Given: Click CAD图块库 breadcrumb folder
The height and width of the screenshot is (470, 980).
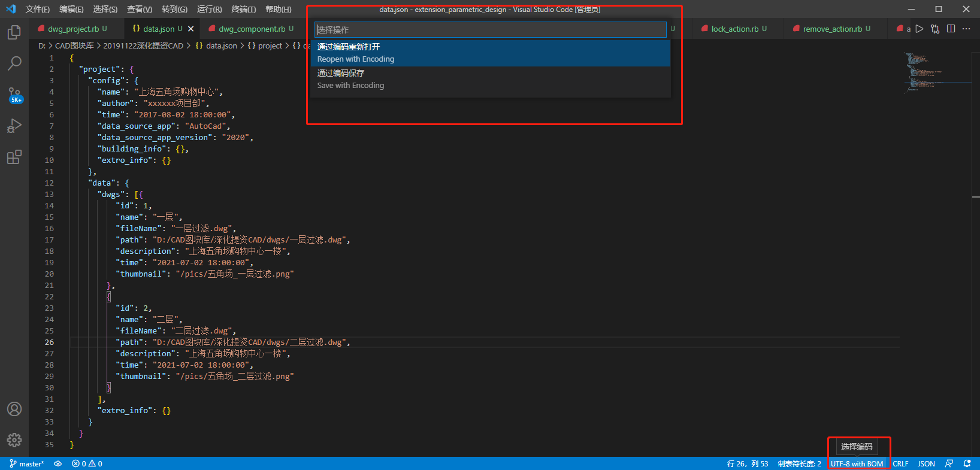Looking at the screenshot, I should coord(74,46).
